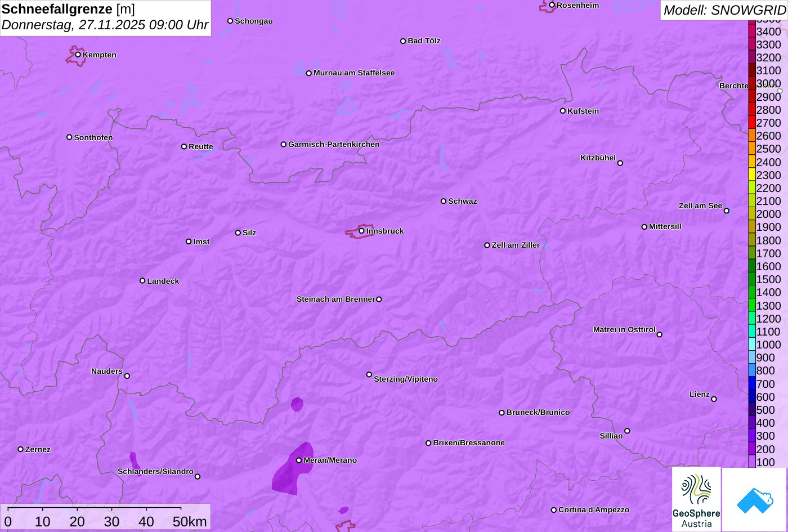Click the blue mountain cloud logo

(755, 499)
